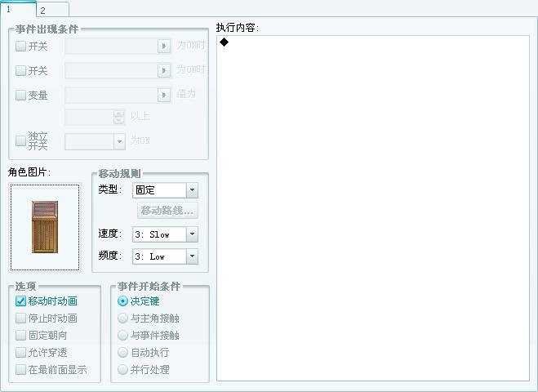Switch to event page tab 1

18,9
